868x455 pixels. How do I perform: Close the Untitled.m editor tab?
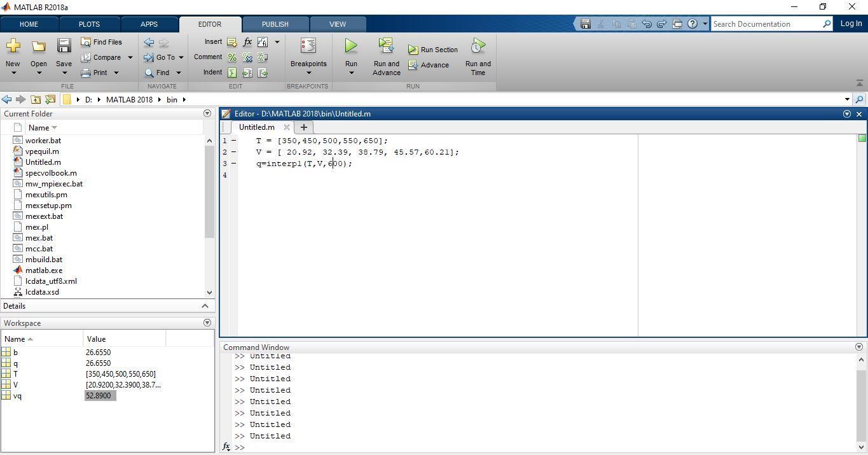click(x=286, y=127)
